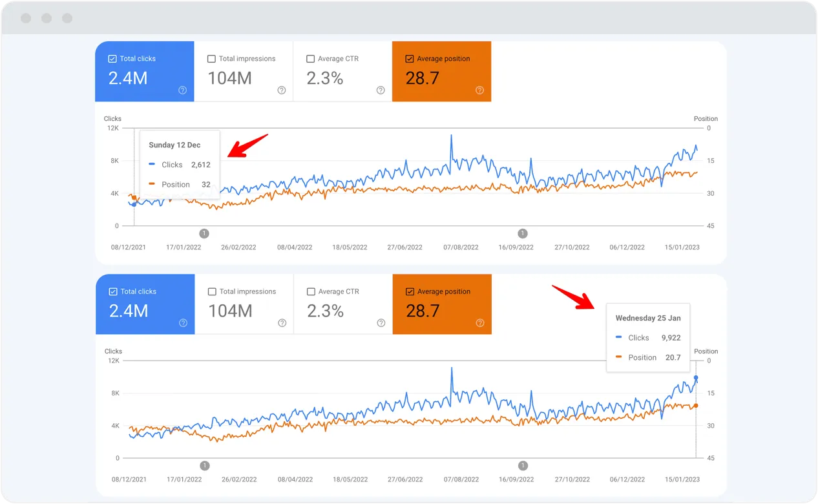Open help on the second report's Average CTR card
Viewport: 818px width, 504px height.
381,323
